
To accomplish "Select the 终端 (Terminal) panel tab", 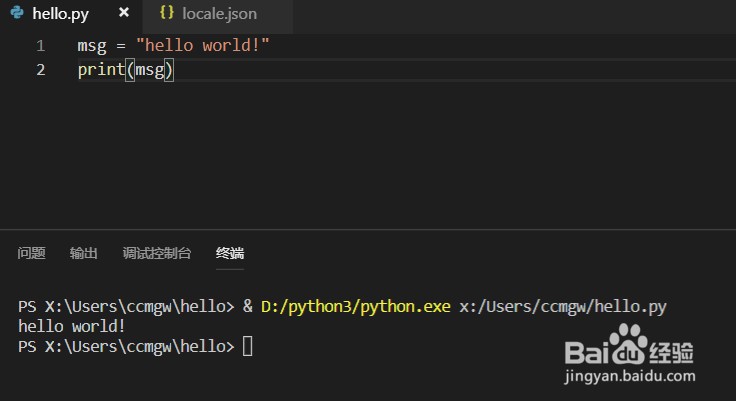I will click(x=230, y=253).
